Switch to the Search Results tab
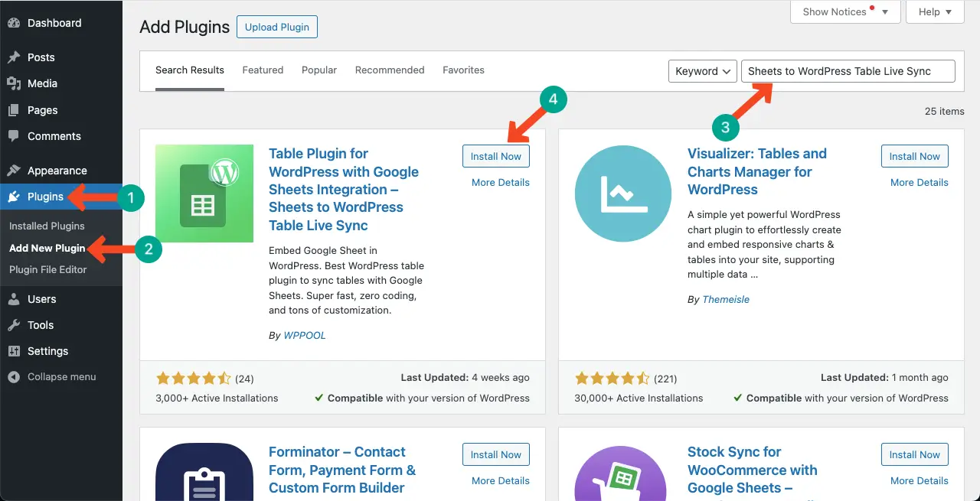 pyautogui.click(x=190, y=70)
